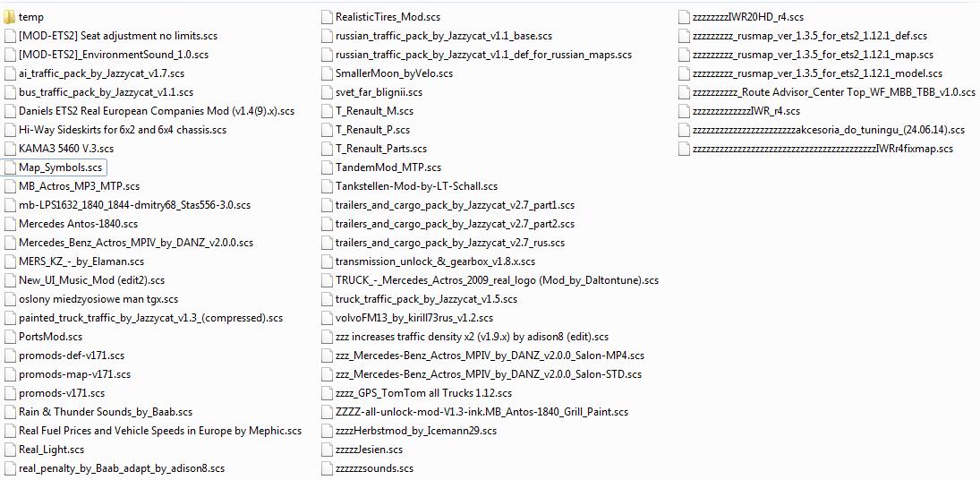980x480 pixels.
Task: Select file icon of Mercedes Antos-1840.scs
Action: click(x=9, y=224)
